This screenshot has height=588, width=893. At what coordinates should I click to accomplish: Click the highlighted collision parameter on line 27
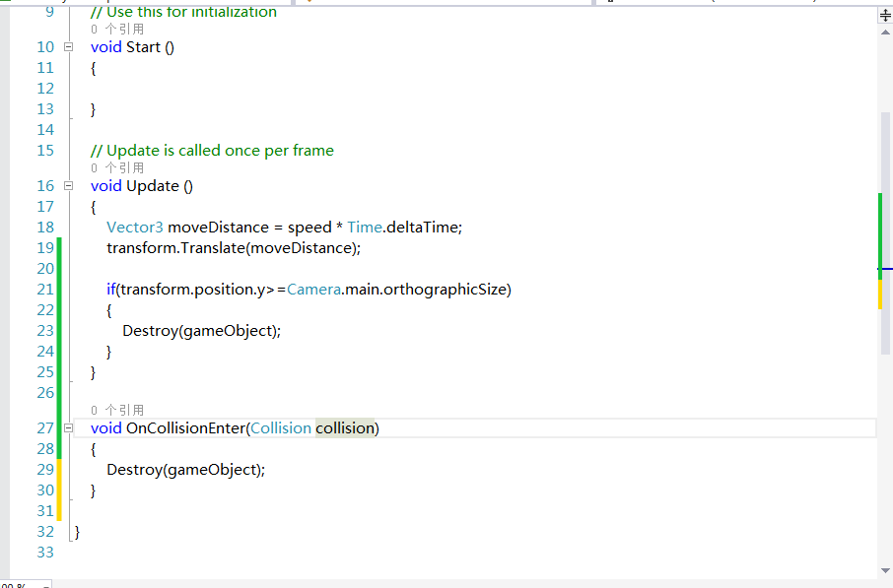tap(346, 427)
